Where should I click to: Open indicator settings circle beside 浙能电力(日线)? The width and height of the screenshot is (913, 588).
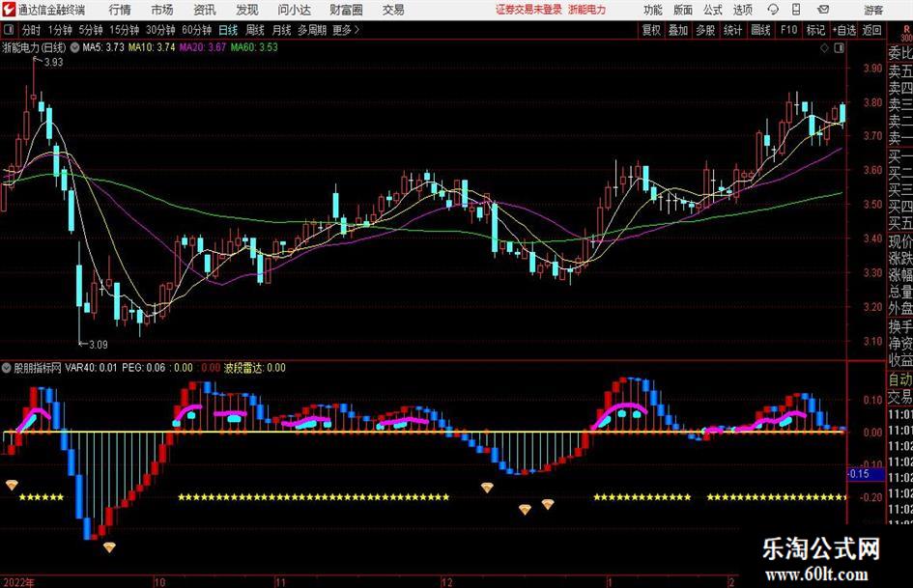74,47
